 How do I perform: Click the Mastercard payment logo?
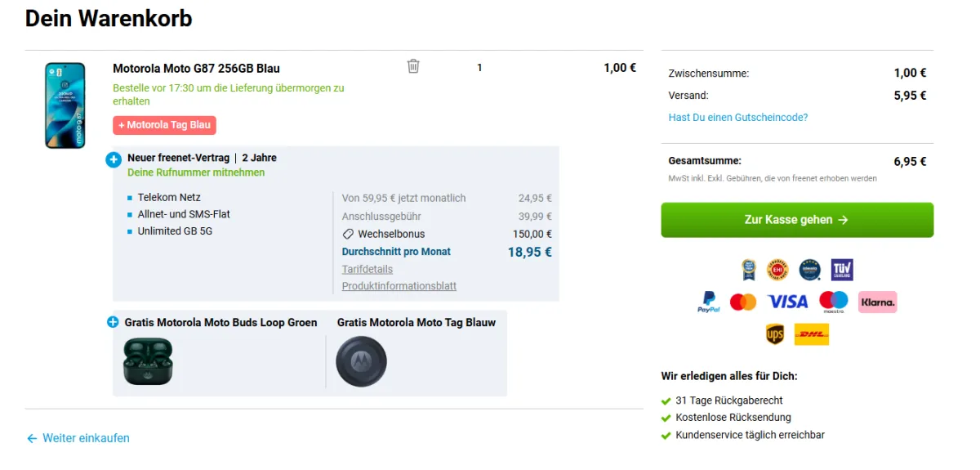pyautogui.click(x=743, y=302)
